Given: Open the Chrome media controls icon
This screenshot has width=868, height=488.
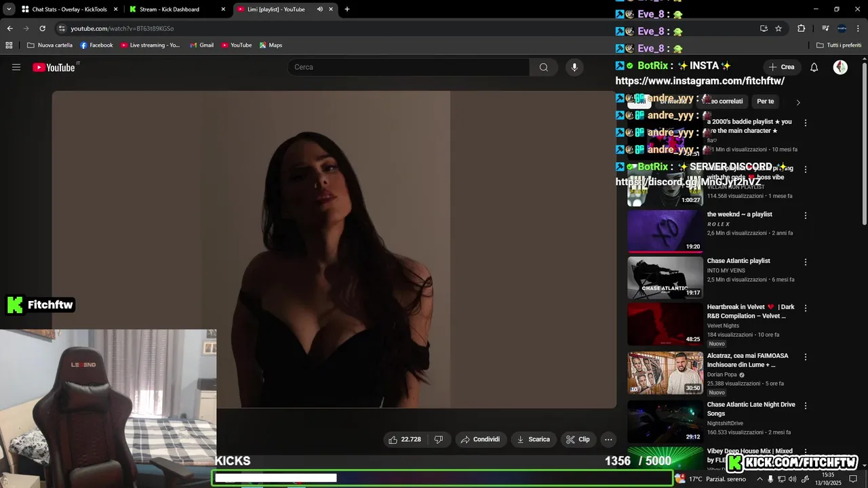Looking at the screenshot, I should (x=825, y=28).
